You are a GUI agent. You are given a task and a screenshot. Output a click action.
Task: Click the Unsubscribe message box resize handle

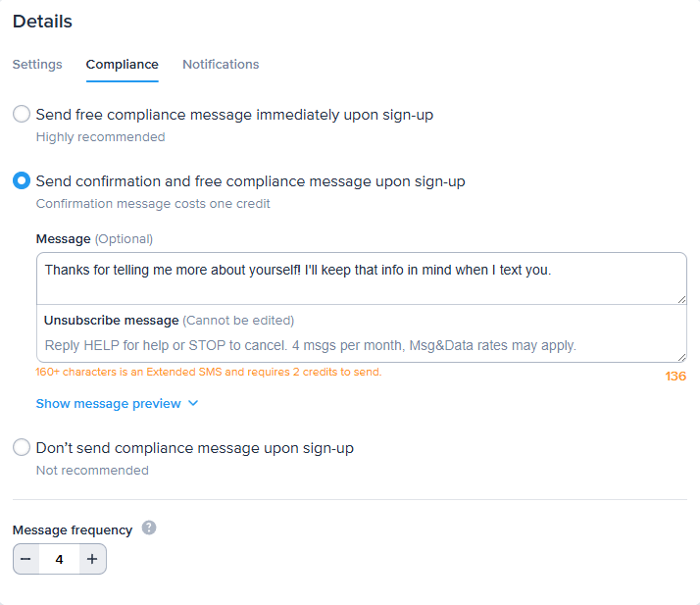pos(681,357)
